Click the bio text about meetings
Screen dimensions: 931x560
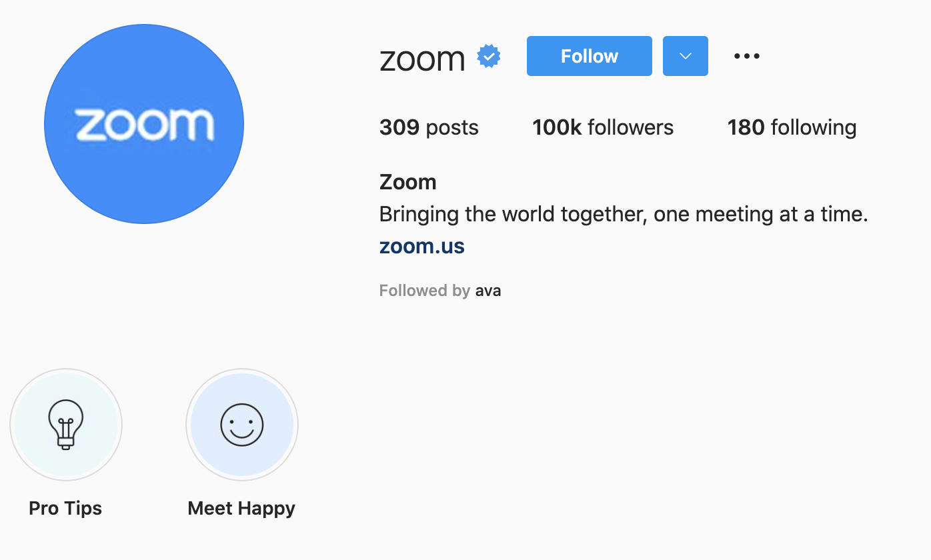[x=623, y=214]
